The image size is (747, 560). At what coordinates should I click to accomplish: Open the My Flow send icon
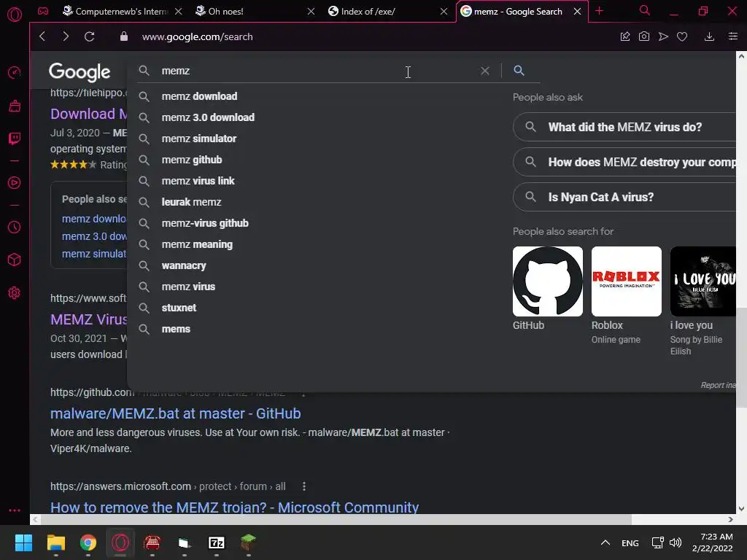[x=663, y=36]
